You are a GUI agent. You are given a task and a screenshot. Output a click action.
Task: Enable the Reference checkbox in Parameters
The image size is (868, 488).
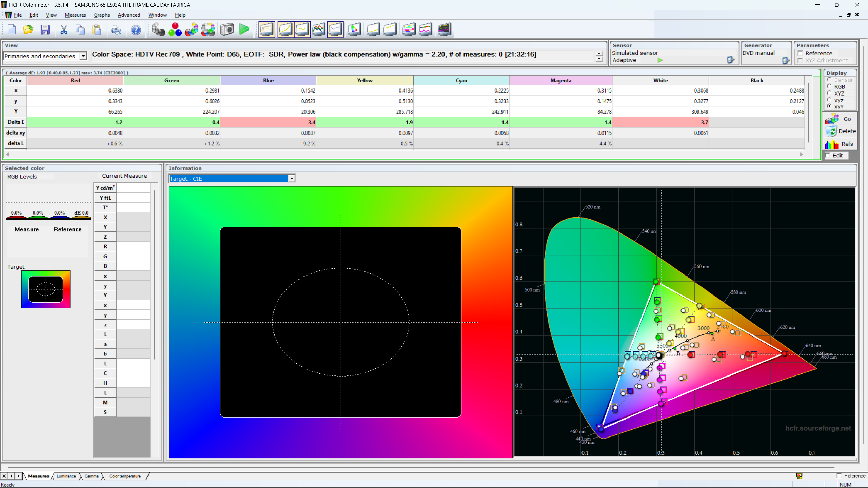(x=801, y=53)
